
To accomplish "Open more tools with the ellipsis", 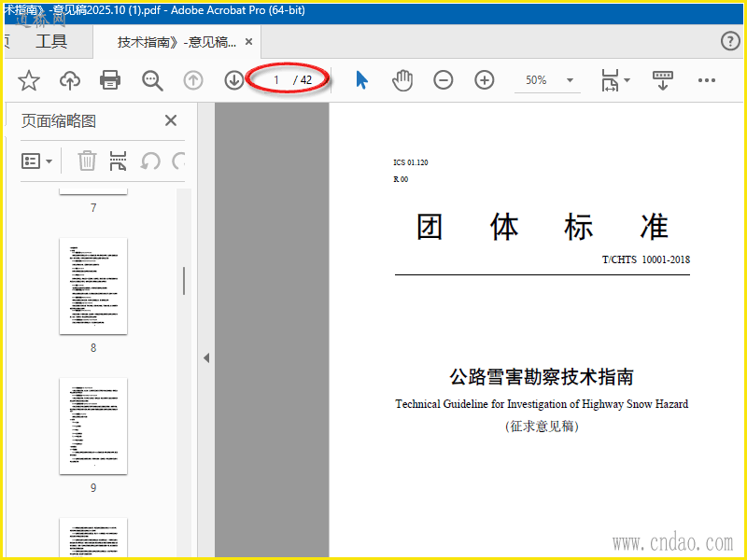I will click(707, 80).
